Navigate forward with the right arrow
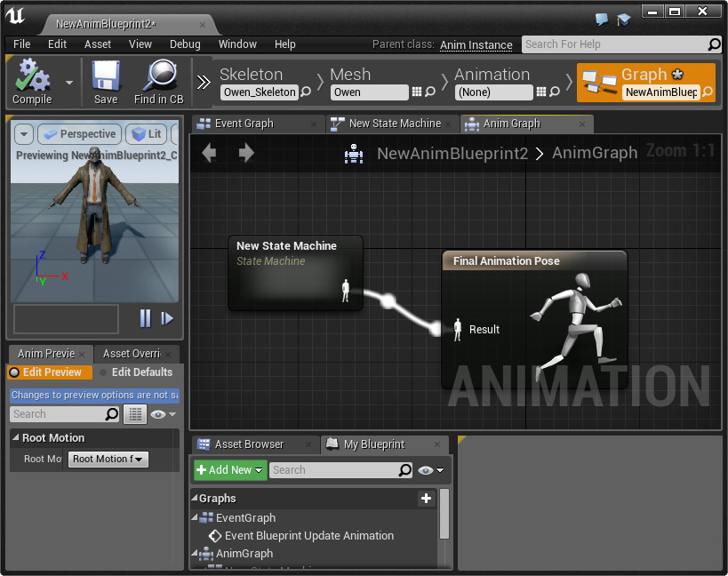The height and width of the screenshot is (576, 728). [x=246, y=153]
